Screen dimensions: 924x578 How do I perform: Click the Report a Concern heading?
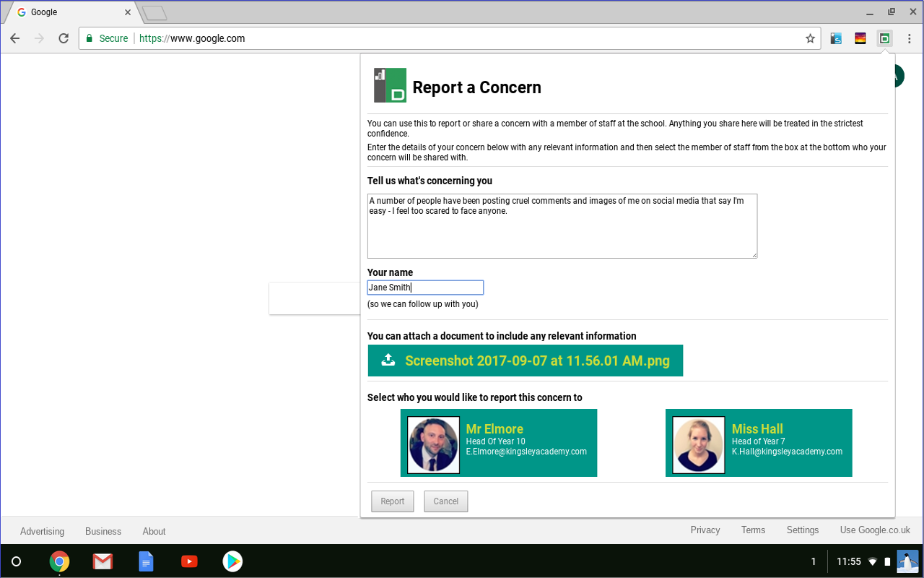pos(476,87)
